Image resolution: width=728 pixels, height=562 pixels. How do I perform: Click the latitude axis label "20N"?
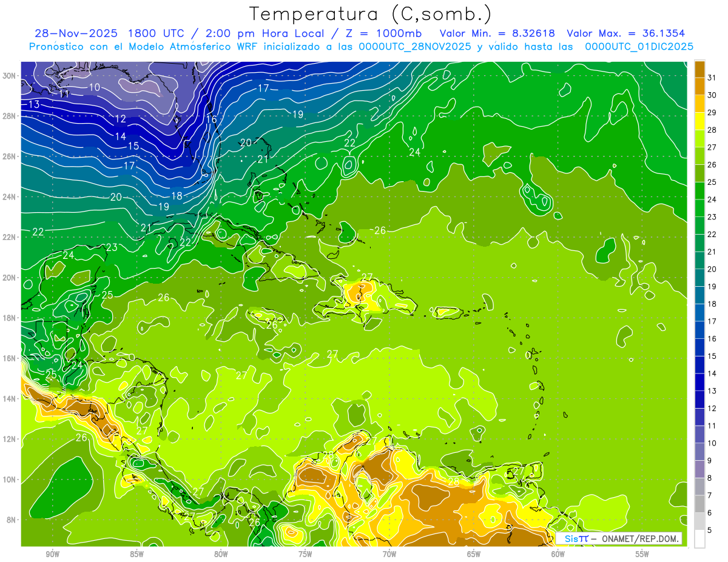(x=9, y=278)
